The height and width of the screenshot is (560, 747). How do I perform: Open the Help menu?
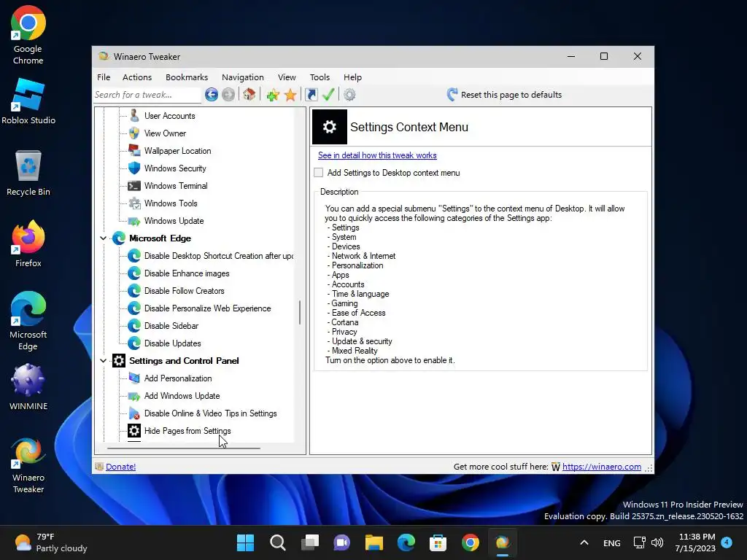click(352, 77)
